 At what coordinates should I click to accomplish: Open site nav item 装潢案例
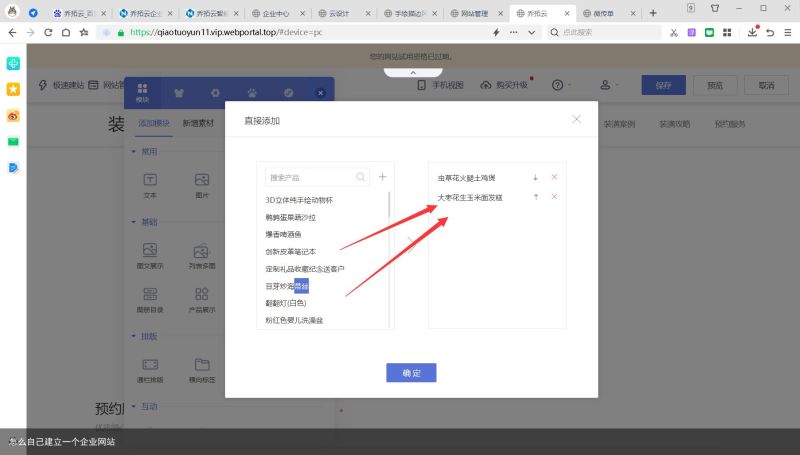[619, 124]
